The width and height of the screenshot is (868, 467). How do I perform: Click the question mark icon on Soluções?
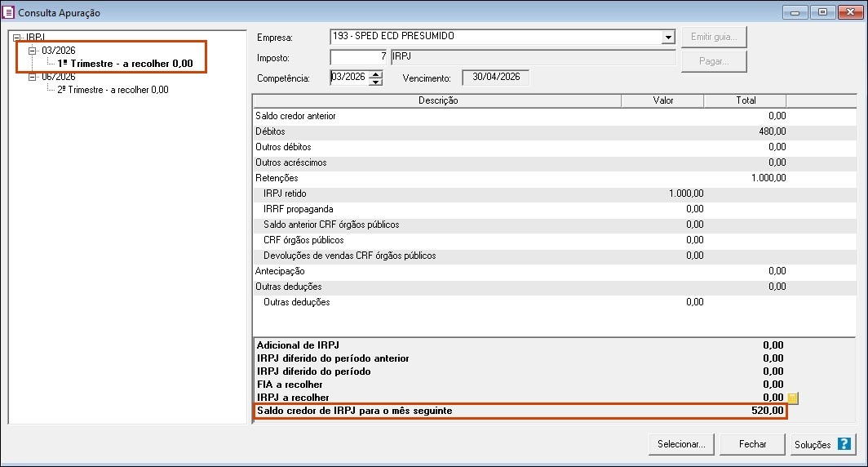coord(844,444)
